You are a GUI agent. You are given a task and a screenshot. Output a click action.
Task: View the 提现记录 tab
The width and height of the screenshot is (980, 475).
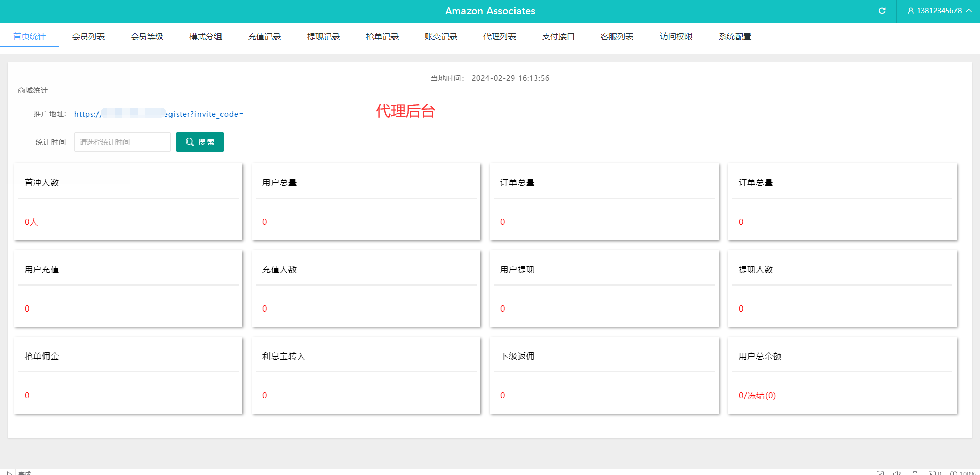click(323, 37)
